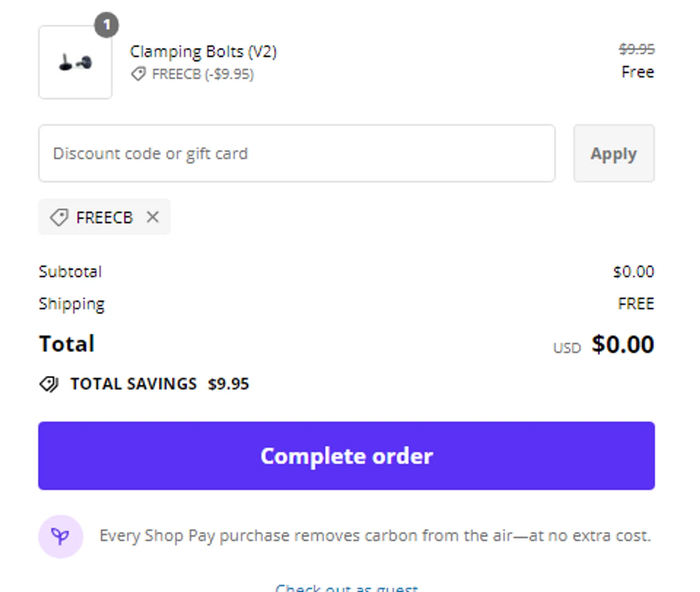The height and width of the screenshot is (592, 700).
Task: Click the tag icon in FREECB chip
Action: (x=59, y=217)
